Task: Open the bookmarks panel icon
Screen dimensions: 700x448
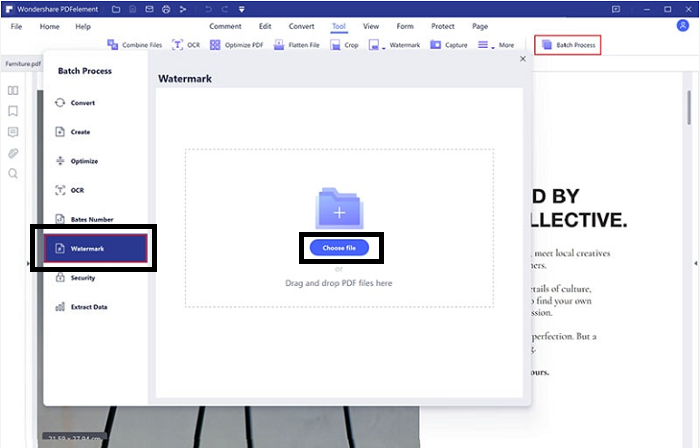Action: click(13, 111)
